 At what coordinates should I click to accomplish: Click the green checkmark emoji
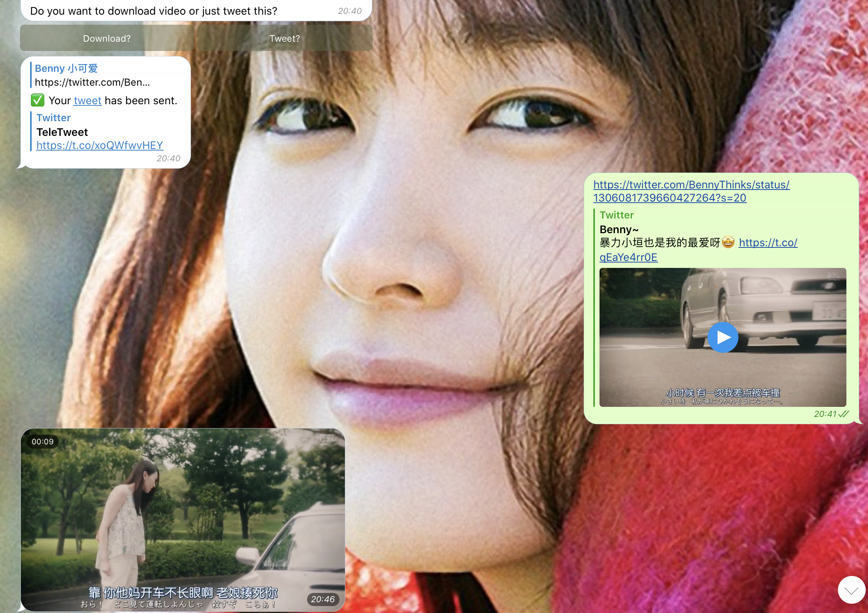tap(38, 100)
